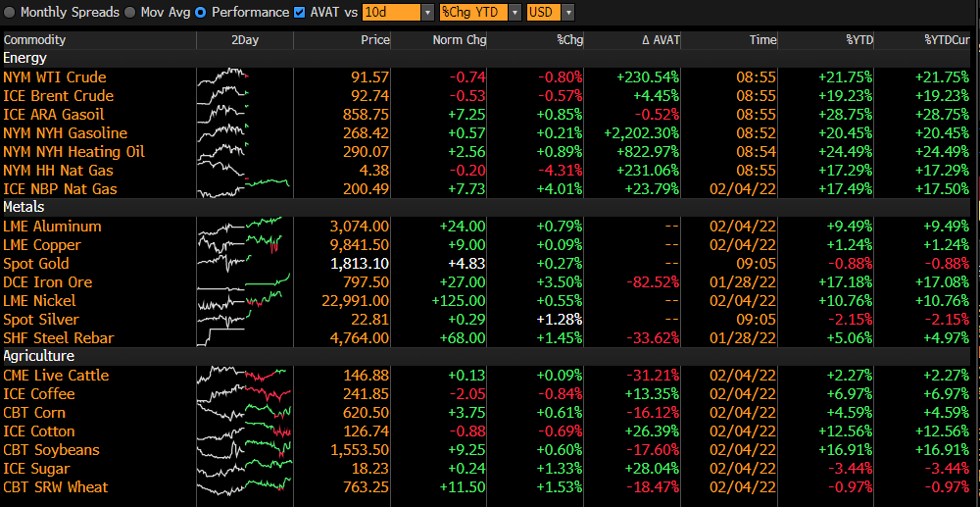
Task: Click Iron Ore AVAT value -82.52%
Action: pos(653,282)
